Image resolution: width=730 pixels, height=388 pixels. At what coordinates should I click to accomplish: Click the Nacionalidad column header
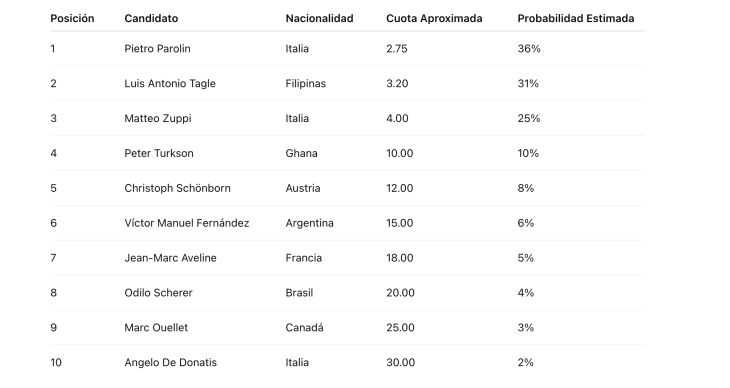pyautogui.click(x=319, y=18)
